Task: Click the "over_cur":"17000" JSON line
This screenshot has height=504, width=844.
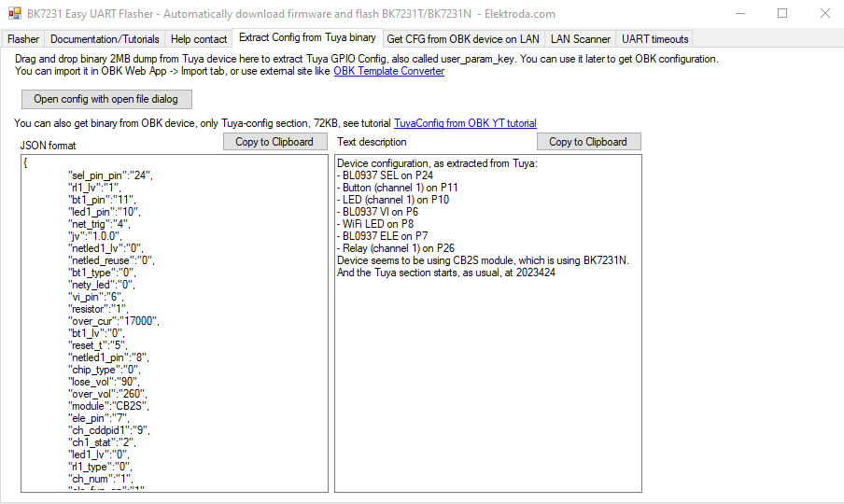Action: click(x=114, y=321)
